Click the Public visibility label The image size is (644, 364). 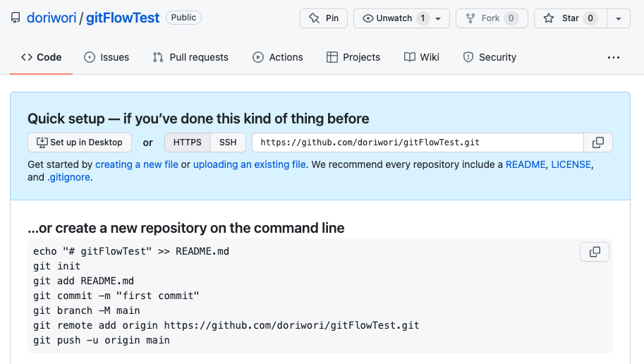183,18
